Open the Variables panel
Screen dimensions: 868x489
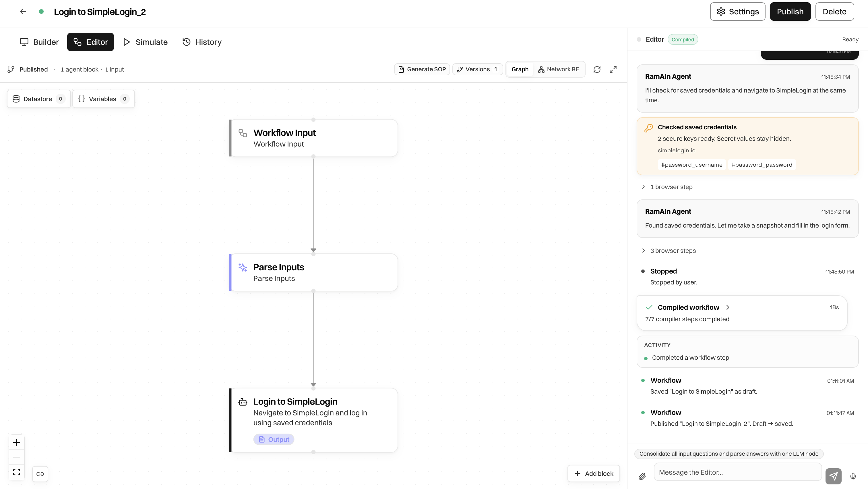(x=103, y=99)
